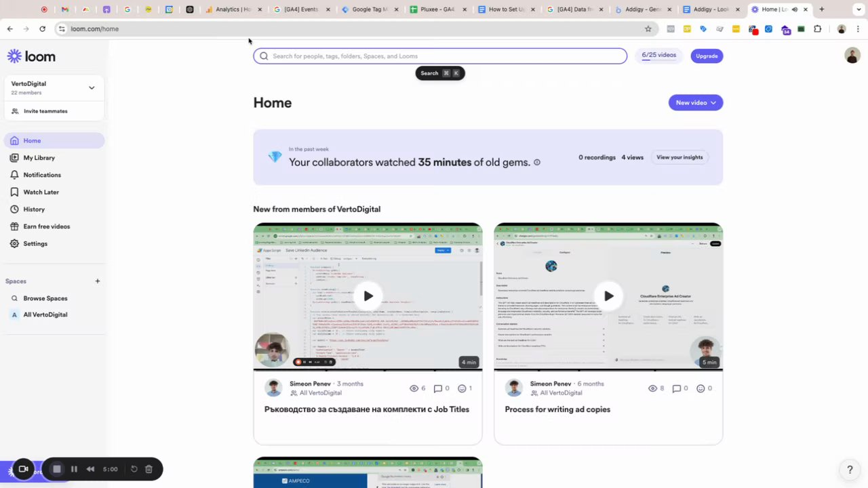The width and height of the screenshot is (868, 488).
Task: Play the Process for writing ad copies video
Action: (x=608, y=296)
